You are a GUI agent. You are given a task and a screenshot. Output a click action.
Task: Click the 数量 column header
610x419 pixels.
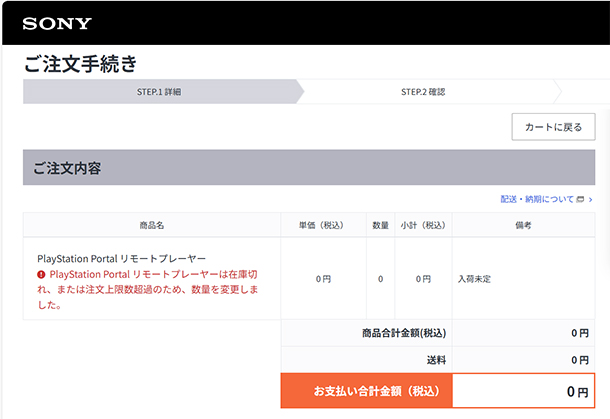tap(380, 225)
